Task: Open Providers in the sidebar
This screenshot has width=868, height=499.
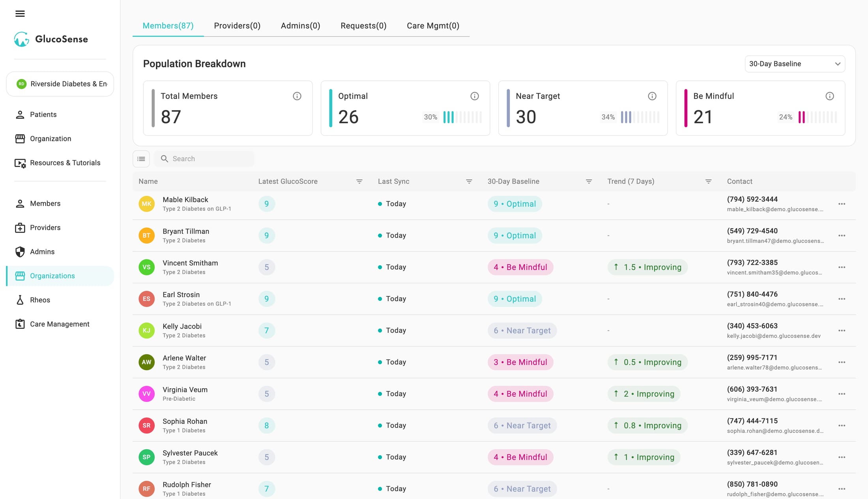Action: (x=60, y=227)
